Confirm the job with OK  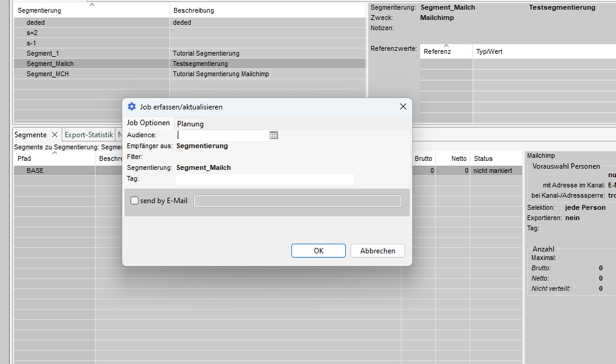tap(318, 251)
